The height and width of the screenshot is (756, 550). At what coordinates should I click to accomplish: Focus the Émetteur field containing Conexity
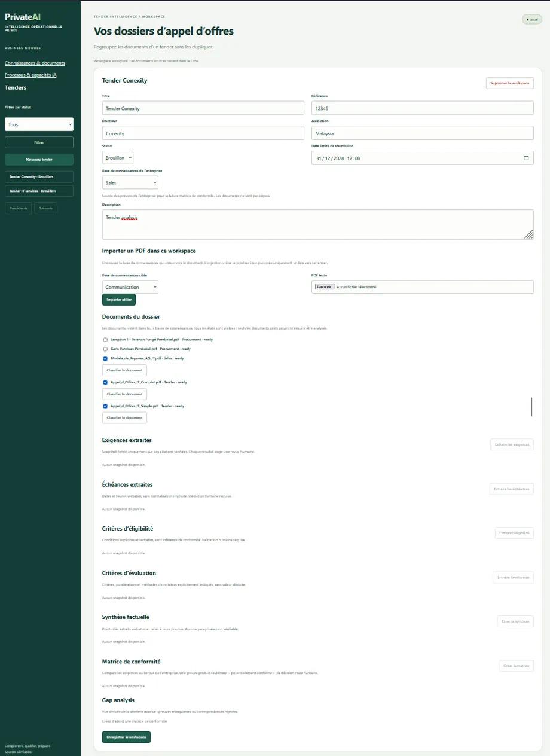(x=203, y=133)
